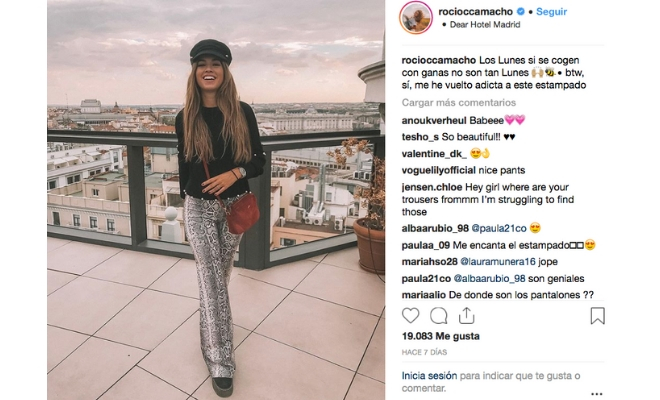Click the verified badge next to rocioccamacho
The height and width of the screenshot is (400, 660).
[521, 12]
